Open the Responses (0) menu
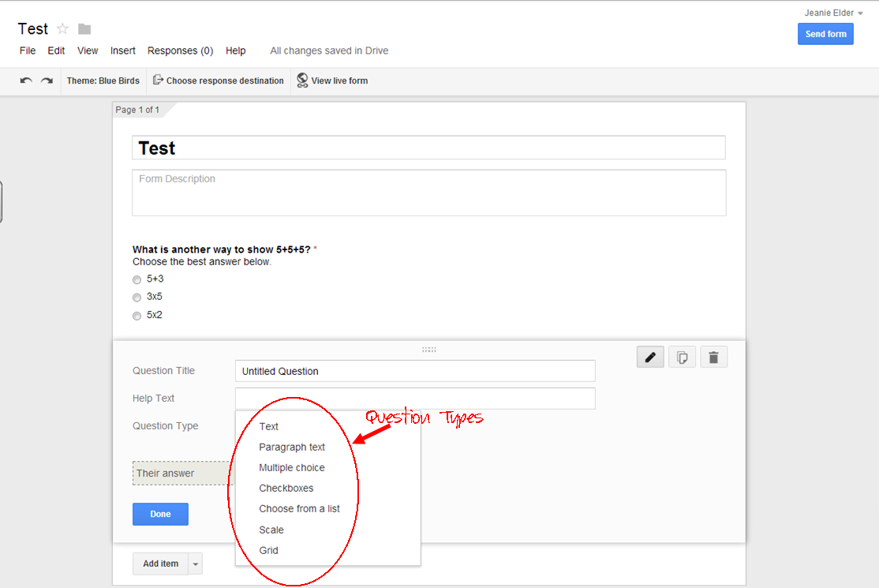The width and height of the screenshot is (879, 588). [x=180, y=51]
